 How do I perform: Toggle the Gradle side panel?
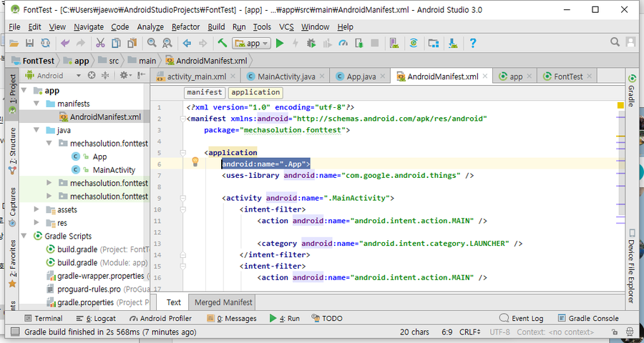pyautogui.click(x=631, y=91)
